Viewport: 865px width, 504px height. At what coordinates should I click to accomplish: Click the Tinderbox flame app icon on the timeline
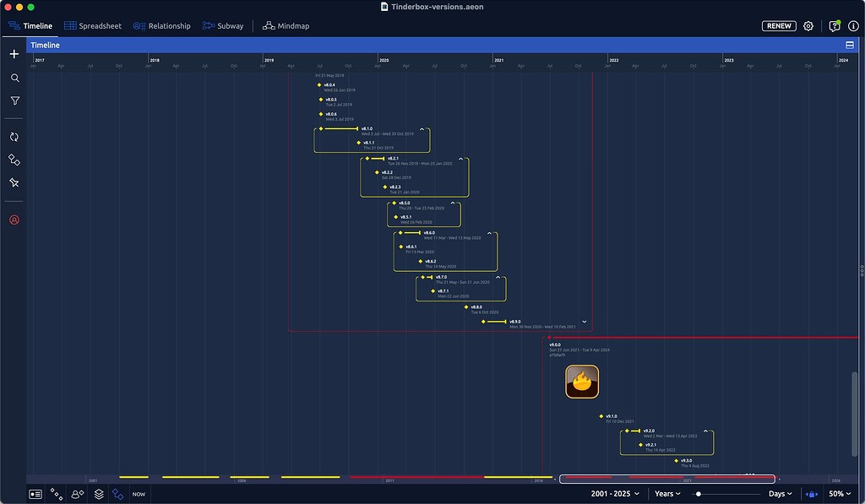click(580, 382)
